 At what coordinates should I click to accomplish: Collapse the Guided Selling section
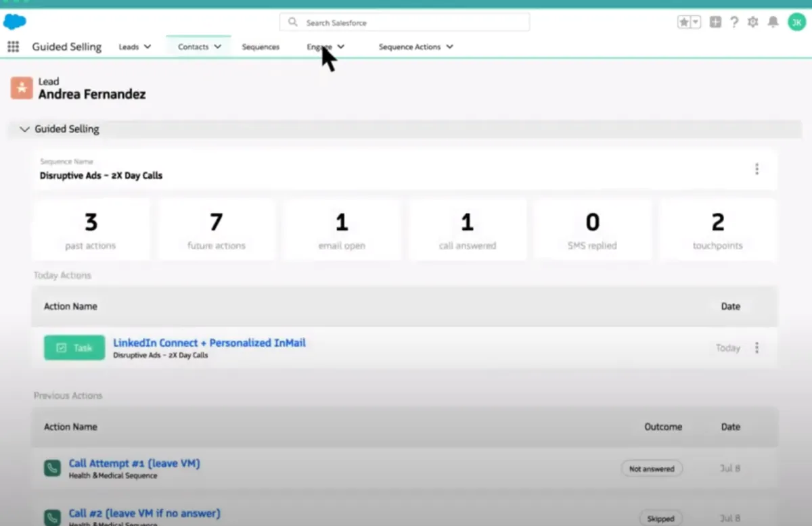[x=24, y=129]
